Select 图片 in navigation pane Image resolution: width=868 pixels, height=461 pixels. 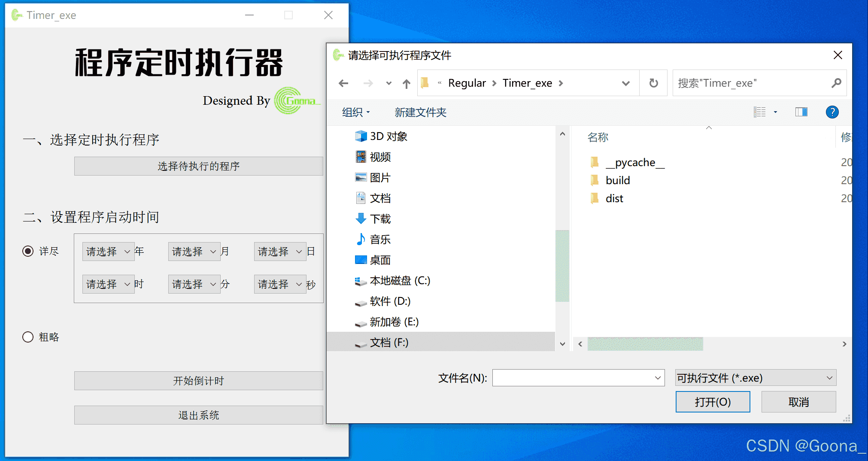373,178
